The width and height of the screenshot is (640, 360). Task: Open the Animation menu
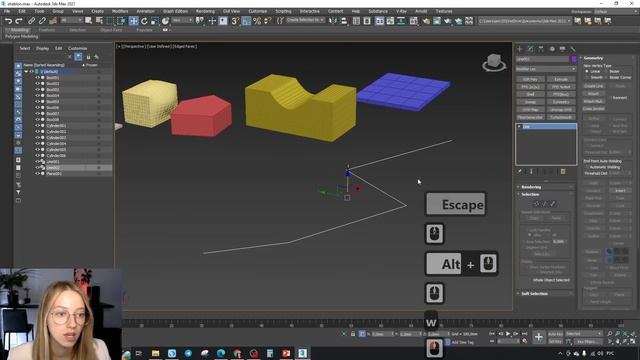coord(145,11)
